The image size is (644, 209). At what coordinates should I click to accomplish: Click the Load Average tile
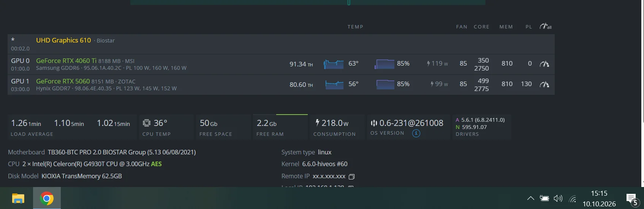pyautogui.click(x=71, y=127)
